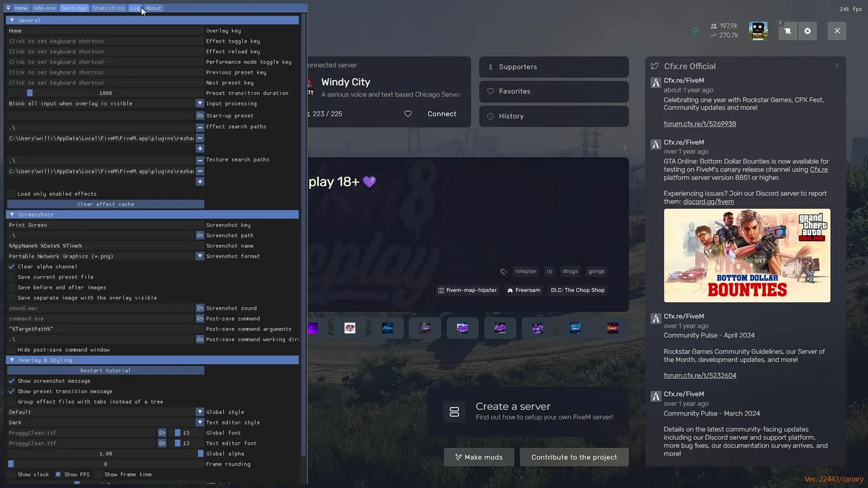Viewport: 868px width, 488px height.
Task: Click the green connection status icon
Action: tap(695, 31)
